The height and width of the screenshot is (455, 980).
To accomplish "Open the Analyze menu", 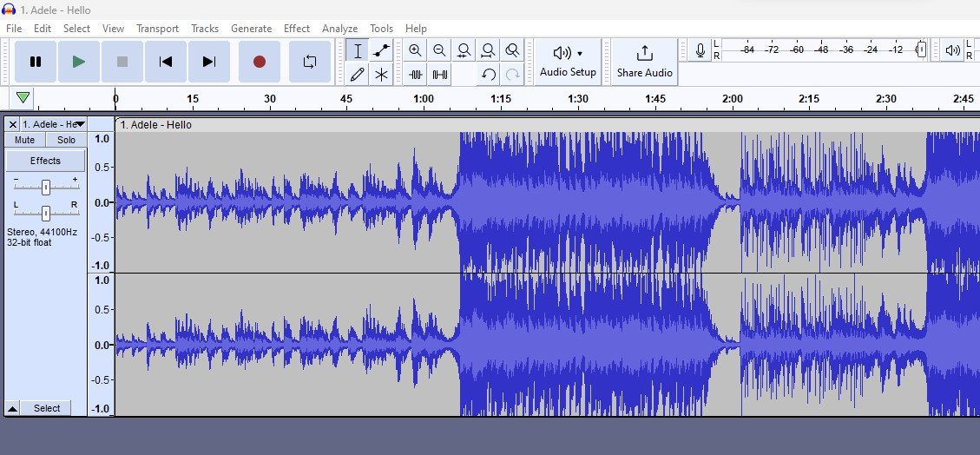I will [x=340, y=28].
